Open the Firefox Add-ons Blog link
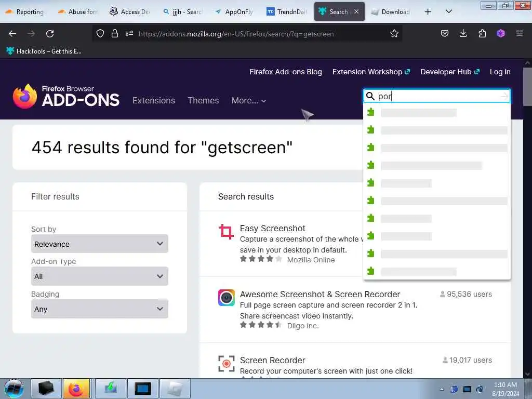 [x=286, y=72]
